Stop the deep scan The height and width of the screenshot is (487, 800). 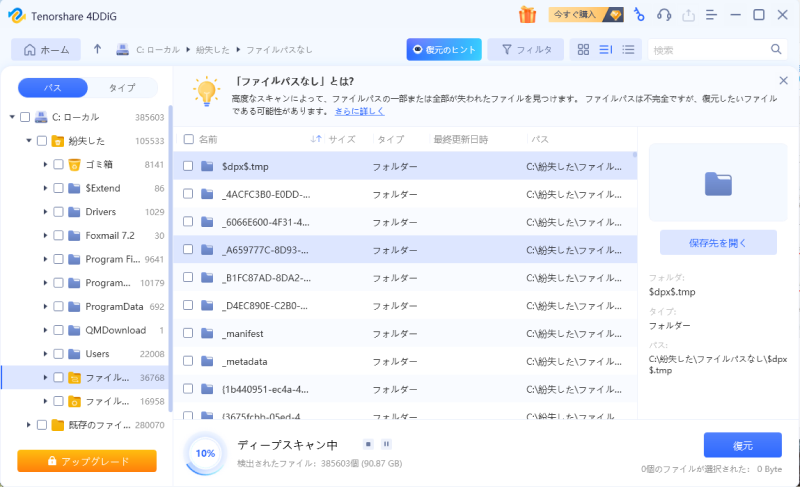[x=368, y=444]
